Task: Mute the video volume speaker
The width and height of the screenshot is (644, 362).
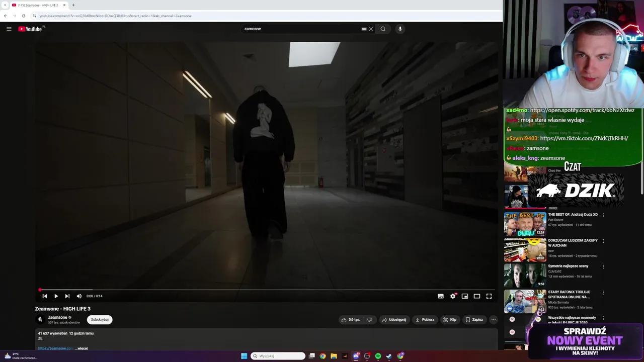Action: pos(79,296)
